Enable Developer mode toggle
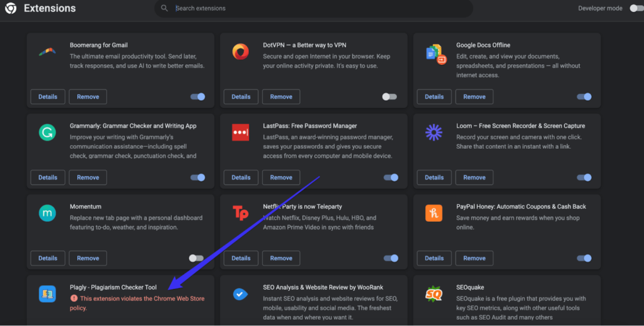 (x=636, y=8)
